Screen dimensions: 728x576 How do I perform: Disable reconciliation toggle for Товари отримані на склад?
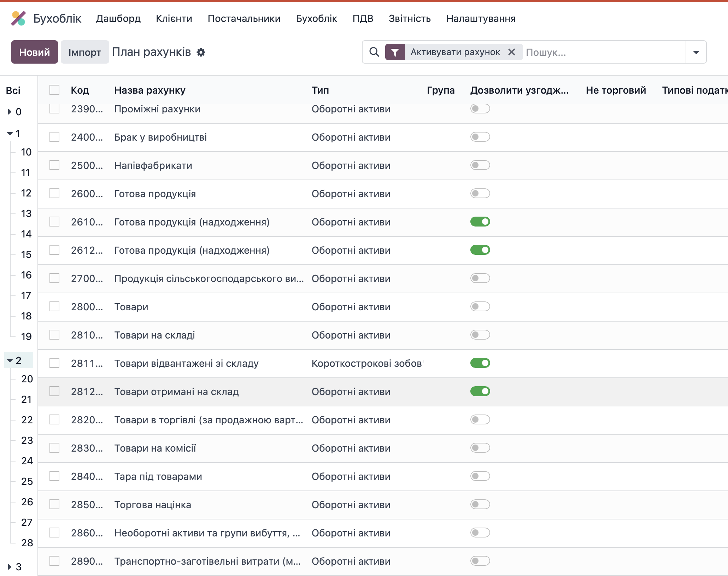[x=480, y=391]
